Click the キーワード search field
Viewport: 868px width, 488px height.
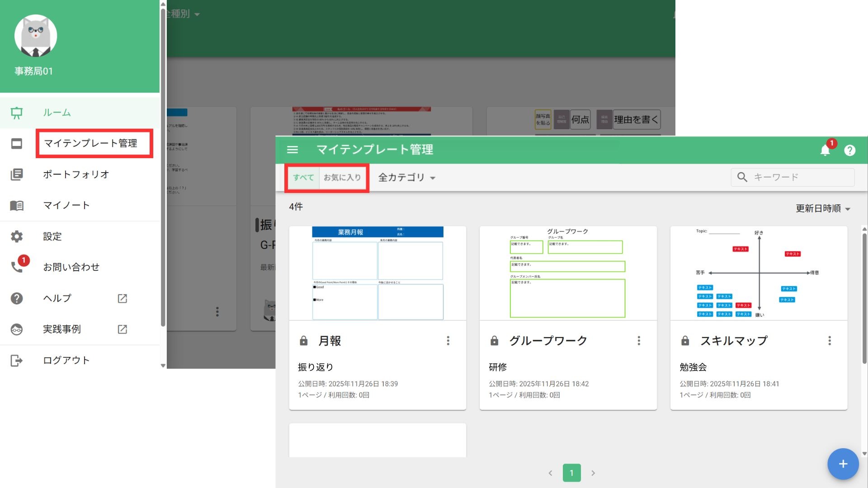(798, 177)
